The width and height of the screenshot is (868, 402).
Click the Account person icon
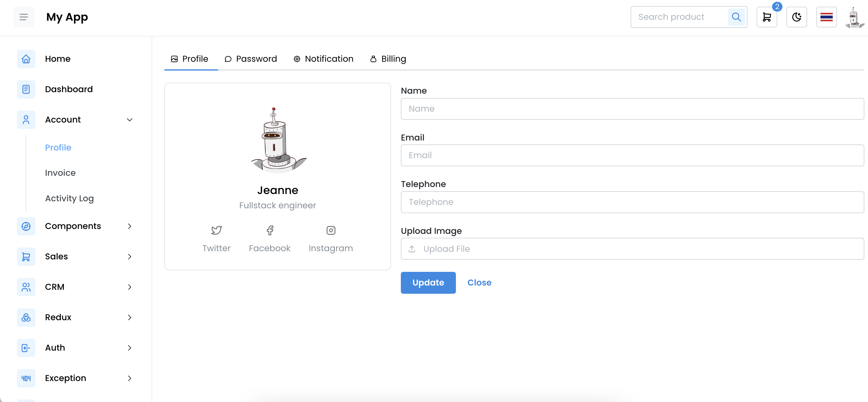(26, 120)
